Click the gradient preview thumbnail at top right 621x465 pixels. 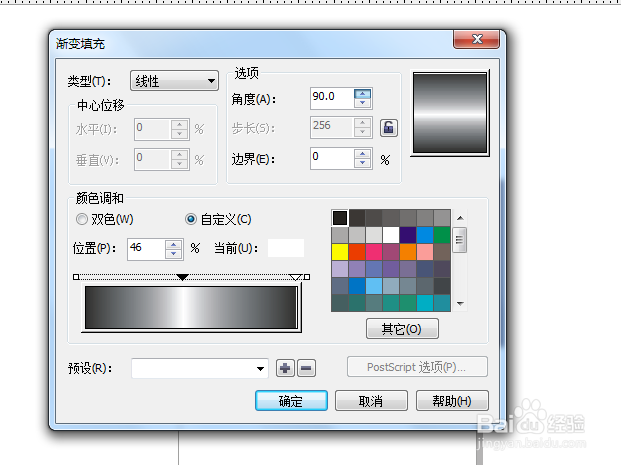point(450,113)
